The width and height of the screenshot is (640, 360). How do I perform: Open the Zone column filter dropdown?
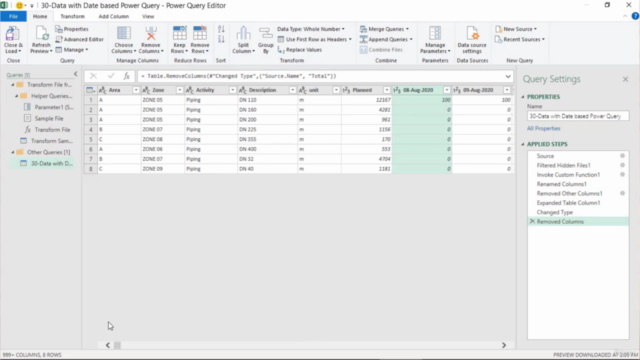point(180,90)
